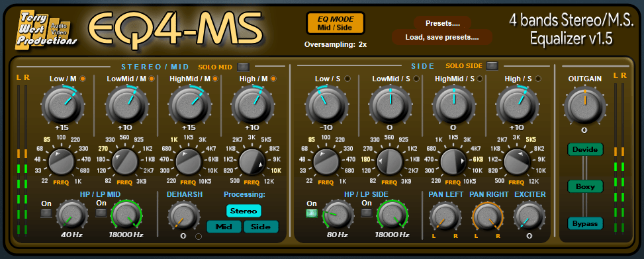
Task: Click the DEHARSH knob
Action: pyautogui.click(x=183, y=216)
